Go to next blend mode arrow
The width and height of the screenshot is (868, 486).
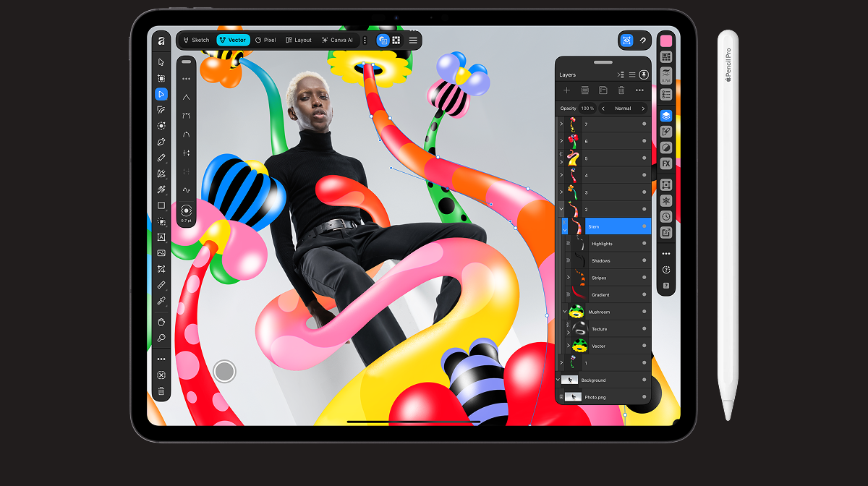click(642, 108)
